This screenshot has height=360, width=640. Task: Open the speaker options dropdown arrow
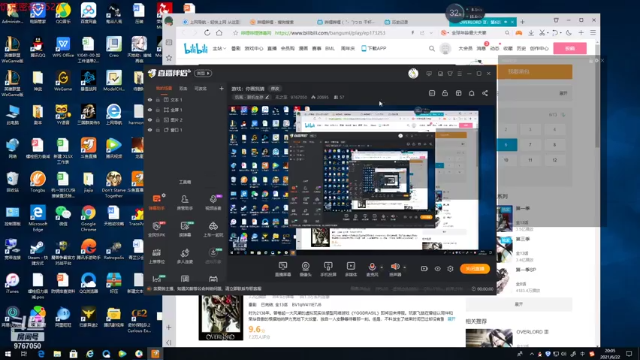click(404, 267)
